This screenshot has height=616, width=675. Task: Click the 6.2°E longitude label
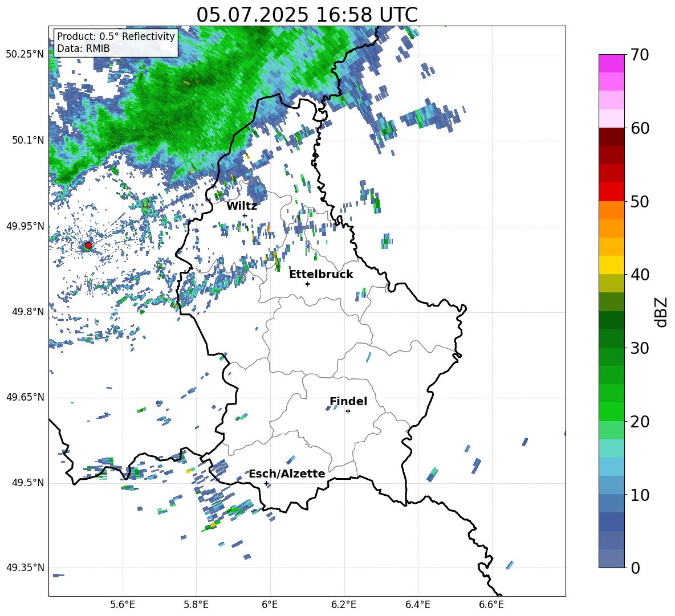tap(344, 605)
